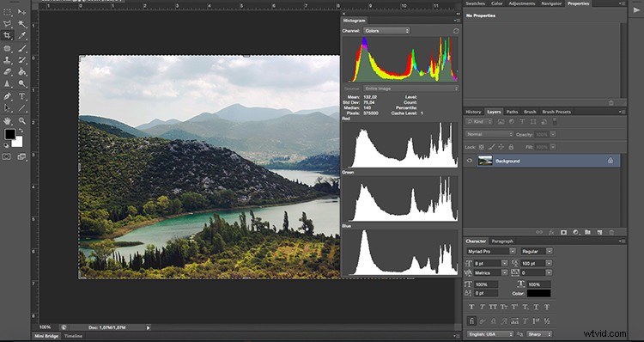This screenshot has width=644, height=342.
Task: Select the Sharpen/Blur tool
Action: [8, 84]
